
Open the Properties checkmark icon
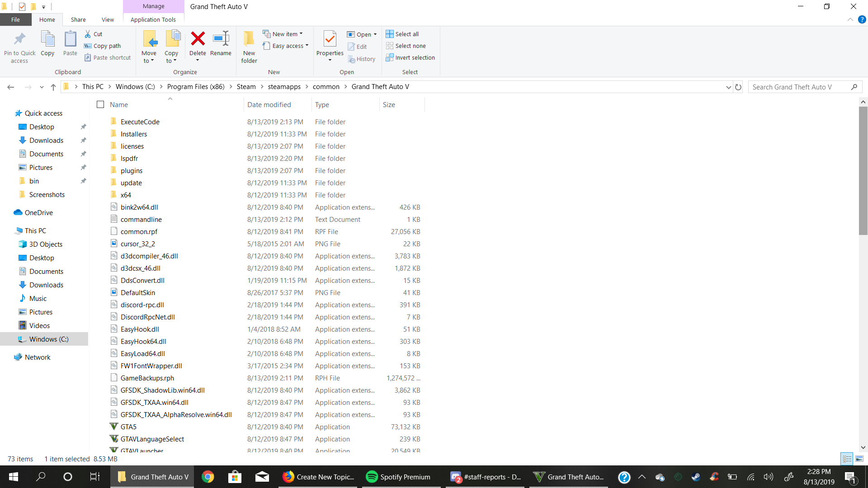pos(330,39)
